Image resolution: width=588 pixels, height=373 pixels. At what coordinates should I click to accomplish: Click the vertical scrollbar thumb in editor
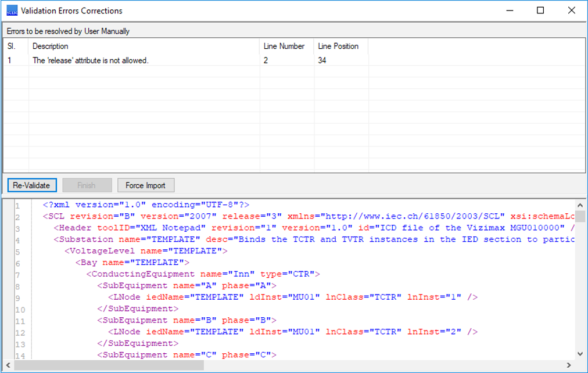[x=580, y=216]
